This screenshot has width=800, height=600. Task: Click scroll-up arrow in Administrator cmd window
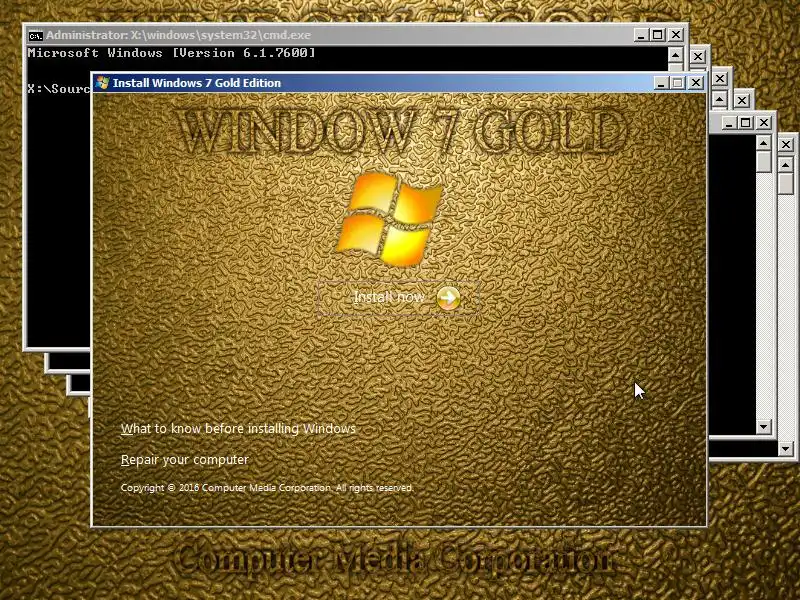point(676,55)
